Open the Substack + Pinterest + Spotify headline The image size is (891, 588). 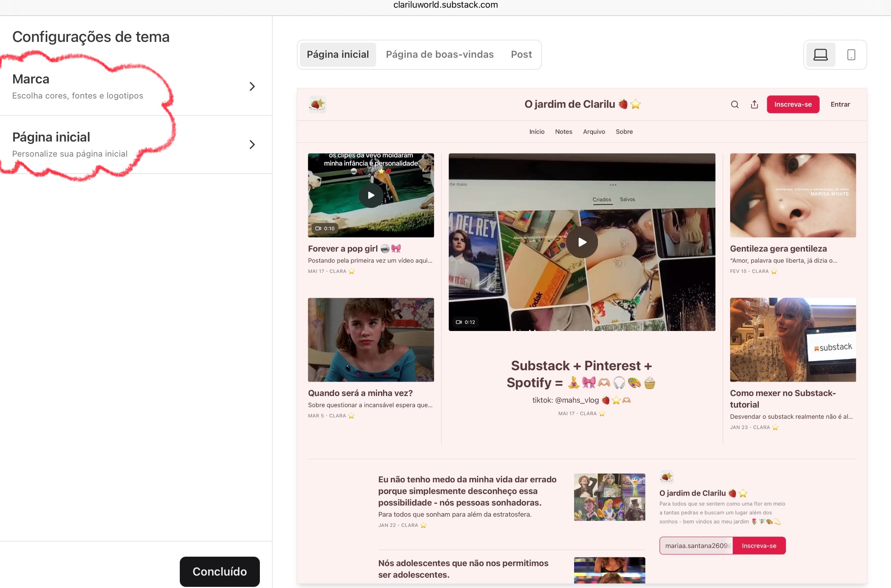[x=582, y=374]
